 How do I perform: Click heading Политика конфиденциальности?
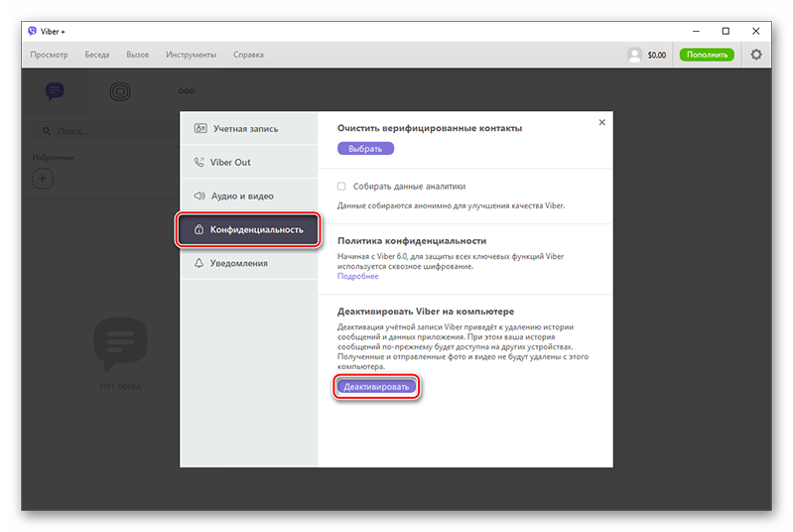pos(412,241)
